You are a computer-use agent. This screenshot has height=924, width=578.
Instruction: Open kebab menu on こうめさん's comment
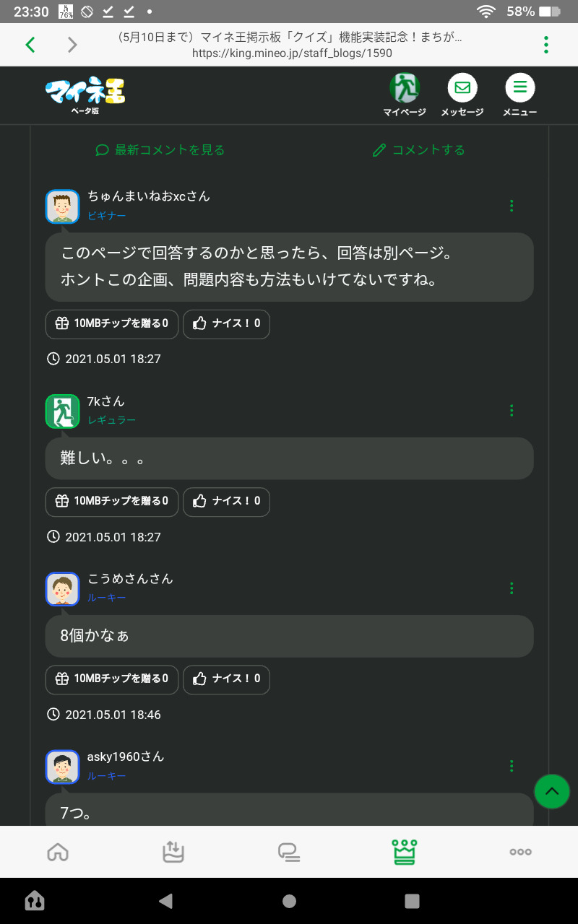pos(512,588)
